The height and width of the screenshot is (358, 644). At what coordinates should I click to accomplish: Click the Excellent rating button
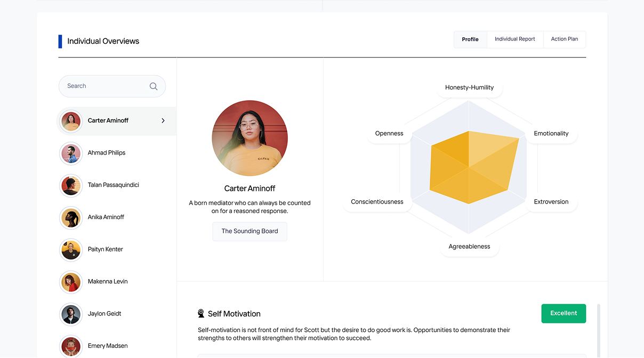563,313
